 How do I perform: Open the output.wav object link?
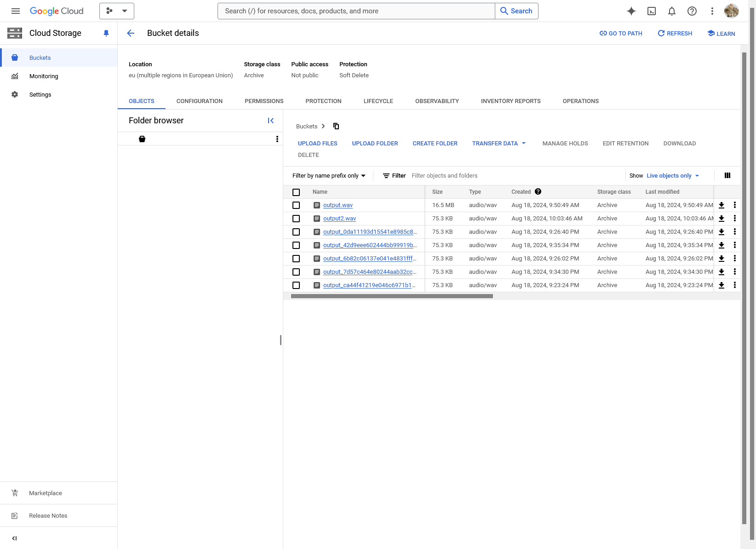(338, 205)
